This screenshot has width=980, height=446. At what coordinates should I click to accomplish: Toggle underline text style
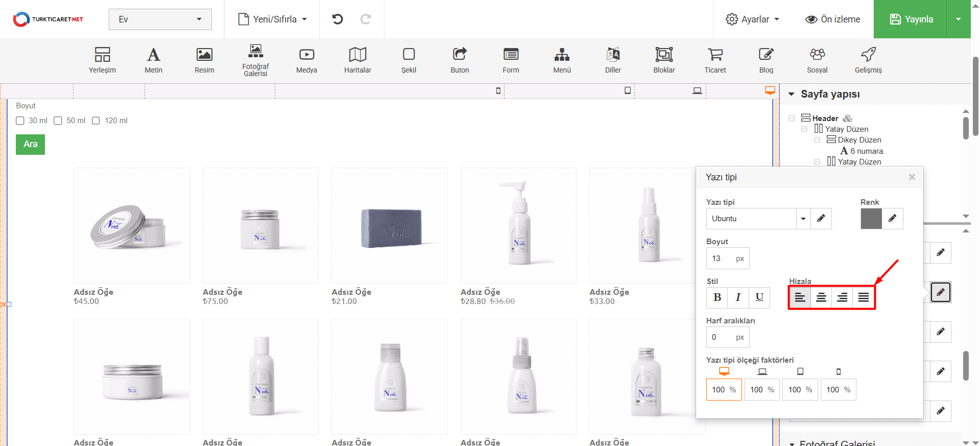point(759,297)
